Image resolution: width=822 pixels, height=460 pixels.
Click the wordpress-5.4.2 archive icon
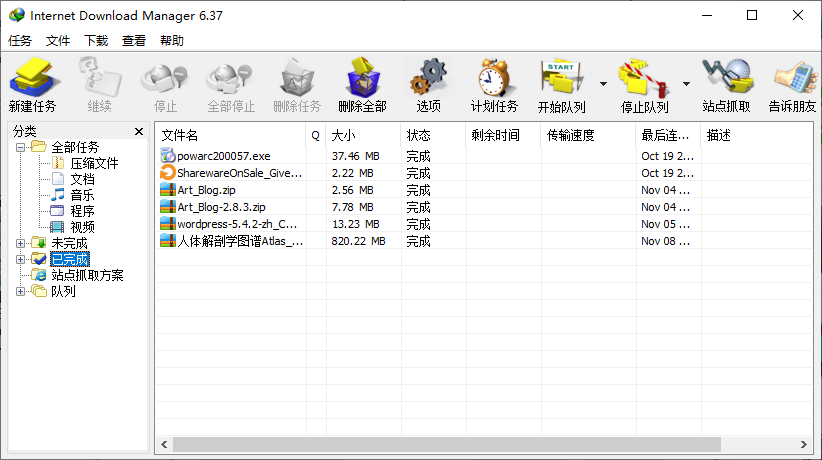(x=167, y=223)
